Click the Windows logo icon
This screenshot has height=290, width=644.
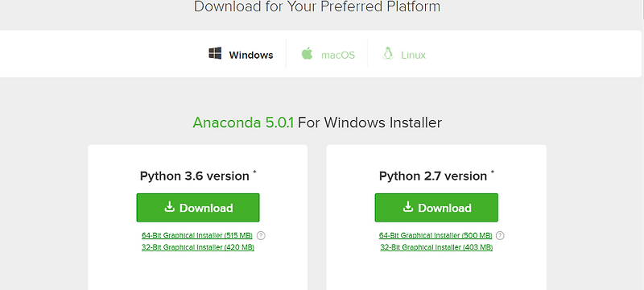pyautogui.click(x=215, y=53)
